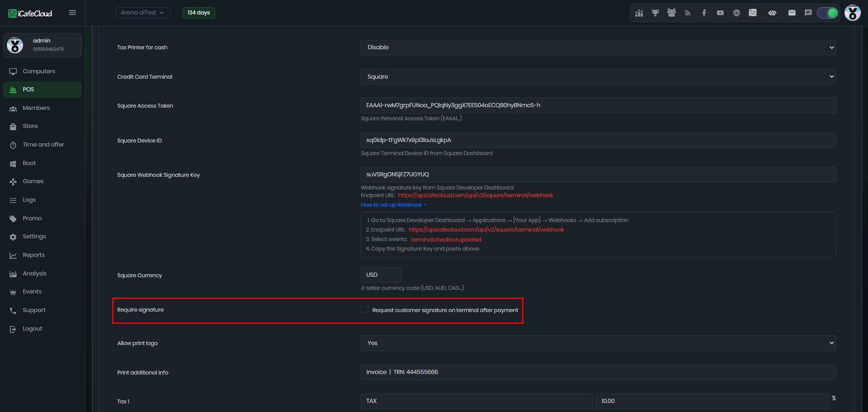
Task: Toggle the green switch in top bar
Action: pos(828,13)
